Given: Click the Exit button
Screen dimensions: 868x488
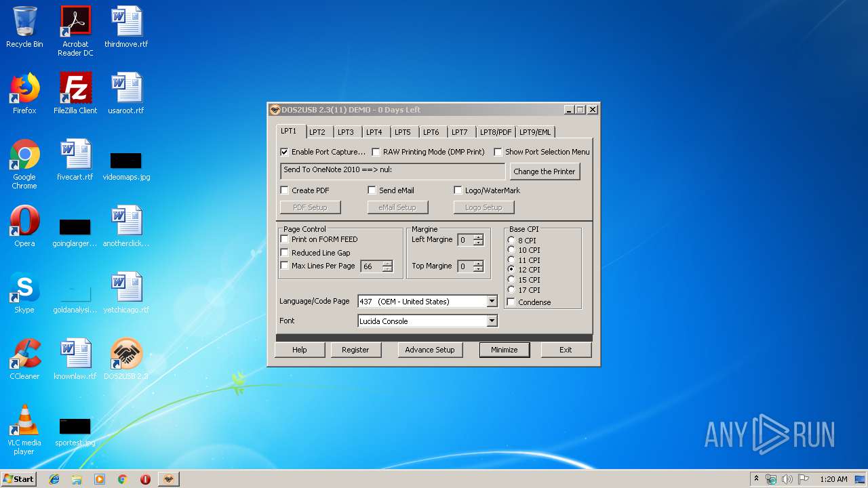Looking at the screenshot, I should [566, 350].
